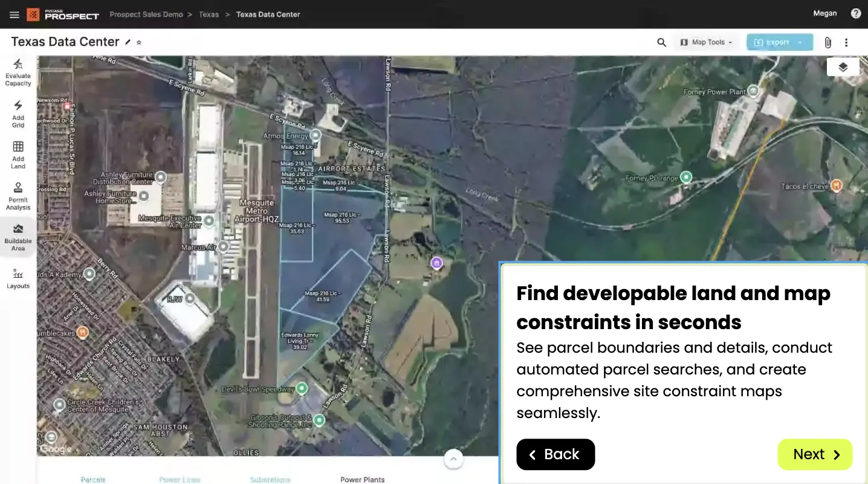Image resolution: width=868 pixels, height=484 pixels.
Task: Expand the bottom panel chevron
Action: [453, 459]
